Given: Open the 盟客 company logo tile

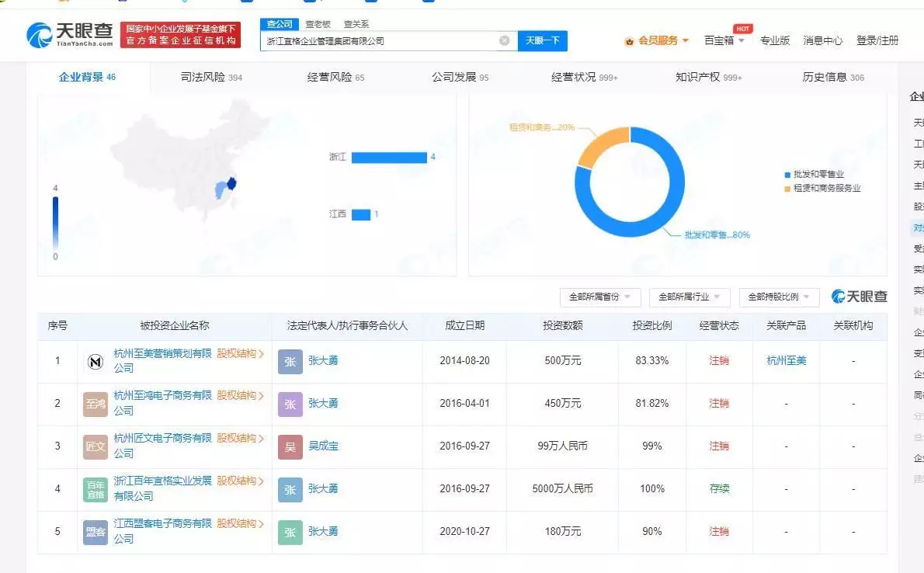Looking at the screenshot, I should (x=96, y=532).
